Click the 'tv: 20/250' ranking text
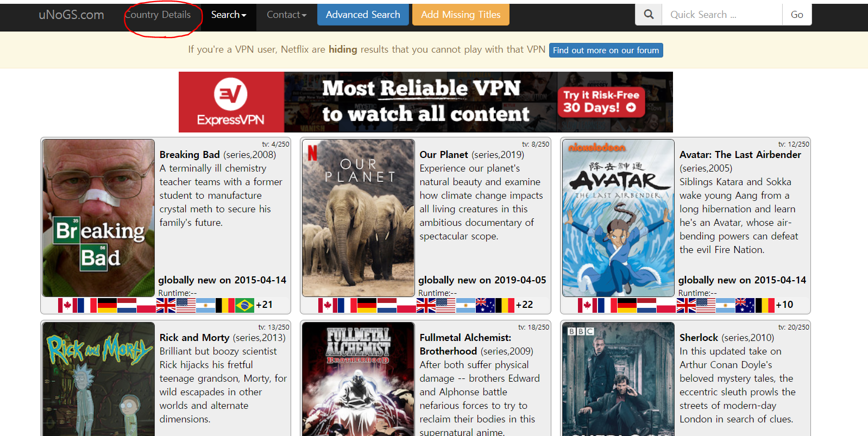Image resolution: width=868 pixels, height=436 pixels. 794,327
